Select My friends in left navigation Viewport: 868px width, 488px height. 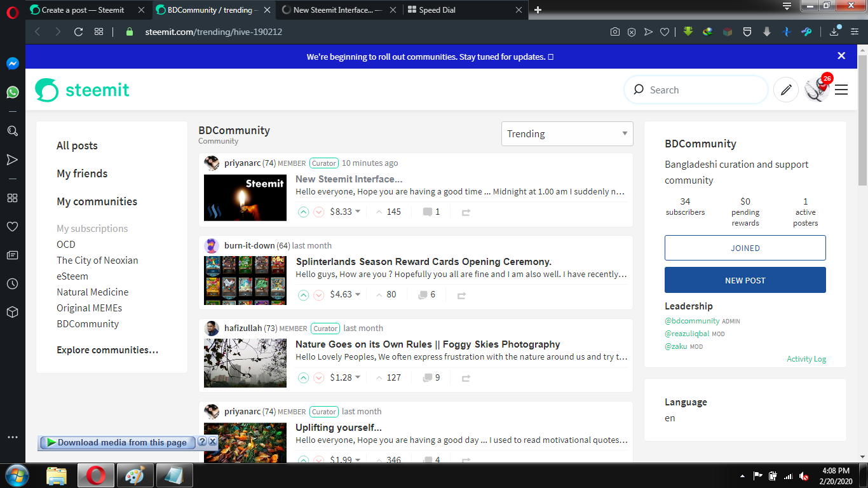(x=82, y=173)
